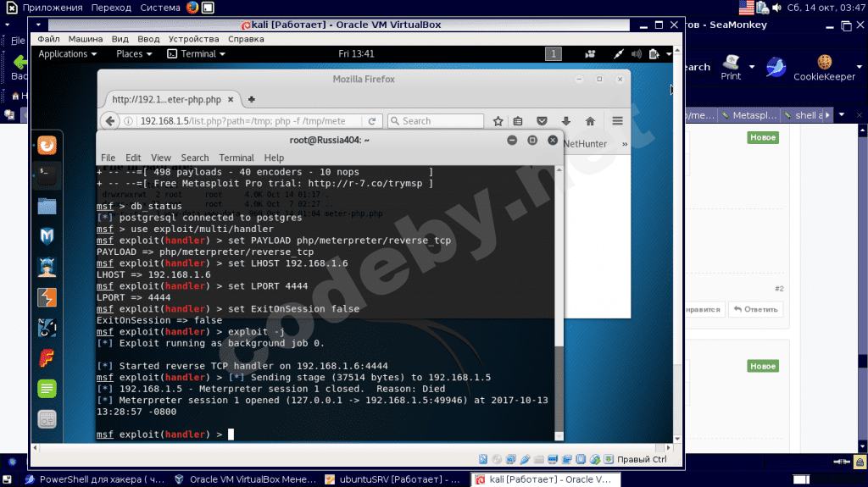Viewport: 868px width, 487px height.
Task: Open VirtualBox Файл menu
Action: tap(48, 39)
